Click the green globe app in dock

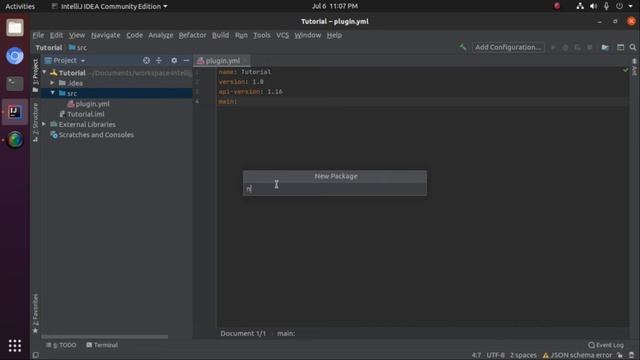click(x=15, y=140)
